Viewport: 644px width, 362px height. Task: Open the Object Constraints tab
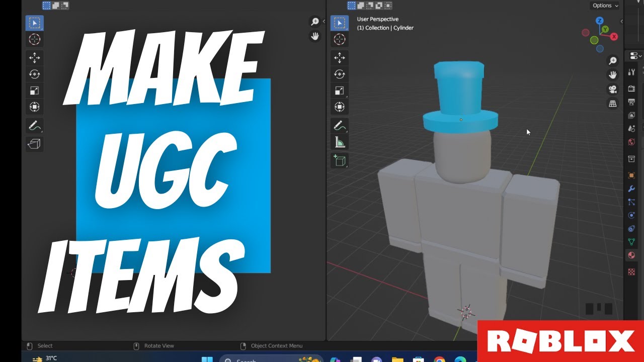point(631,229)
